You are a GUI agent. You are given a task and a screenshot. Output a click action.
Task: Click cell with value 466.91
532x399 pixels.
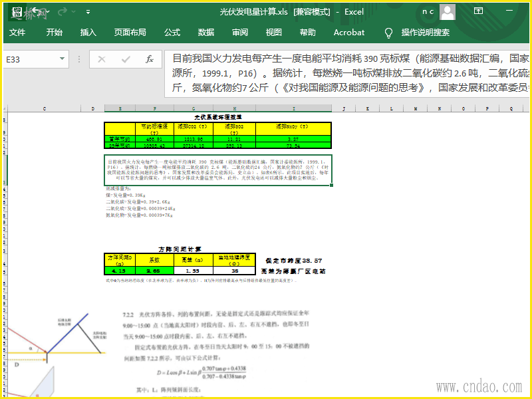coord(155,139)
